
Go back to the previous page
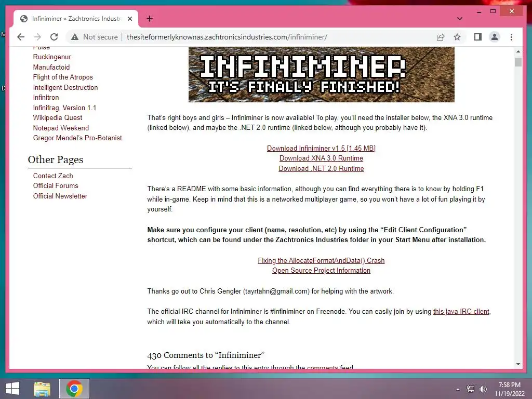[21, 37]
